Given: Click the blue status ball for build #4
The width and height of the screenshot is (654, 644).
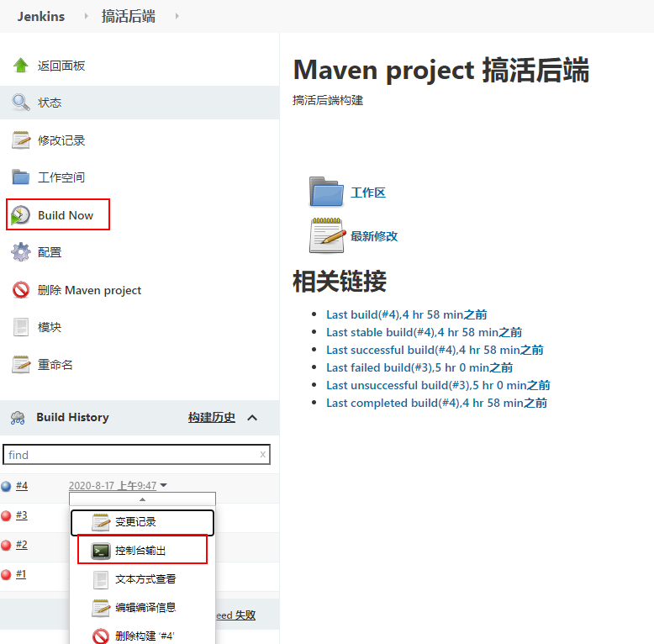Looking at the screenshot, I should point(6,486).
